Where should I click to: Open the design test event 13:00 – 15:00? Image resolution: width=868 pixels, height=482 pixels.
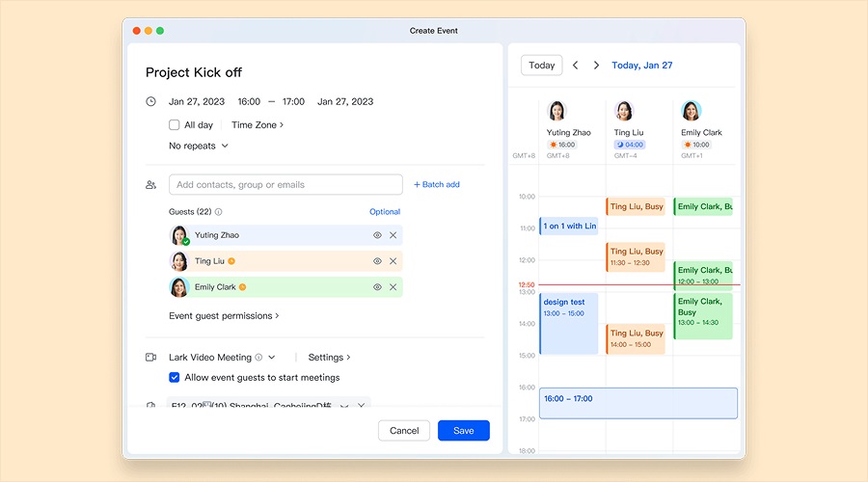(x=568, y=324)
